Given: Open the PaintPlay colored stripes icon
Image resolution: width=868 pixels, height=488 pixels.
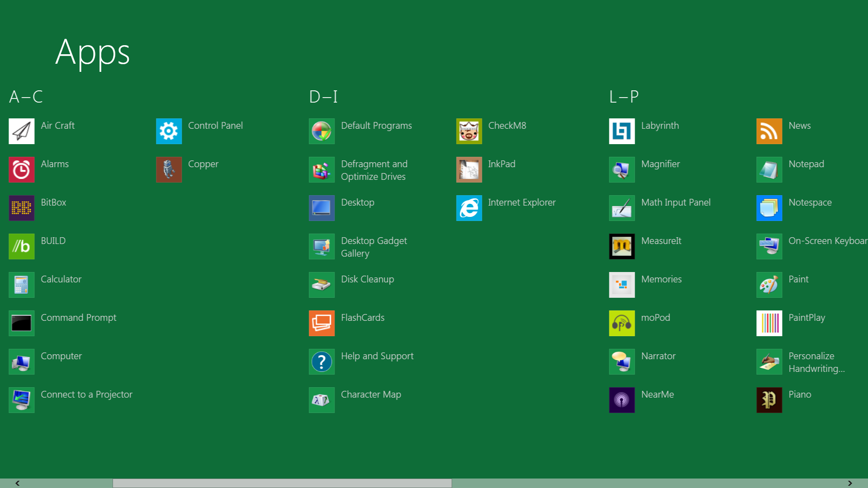Looking at the screenshot, I should (x=769, y=323).
